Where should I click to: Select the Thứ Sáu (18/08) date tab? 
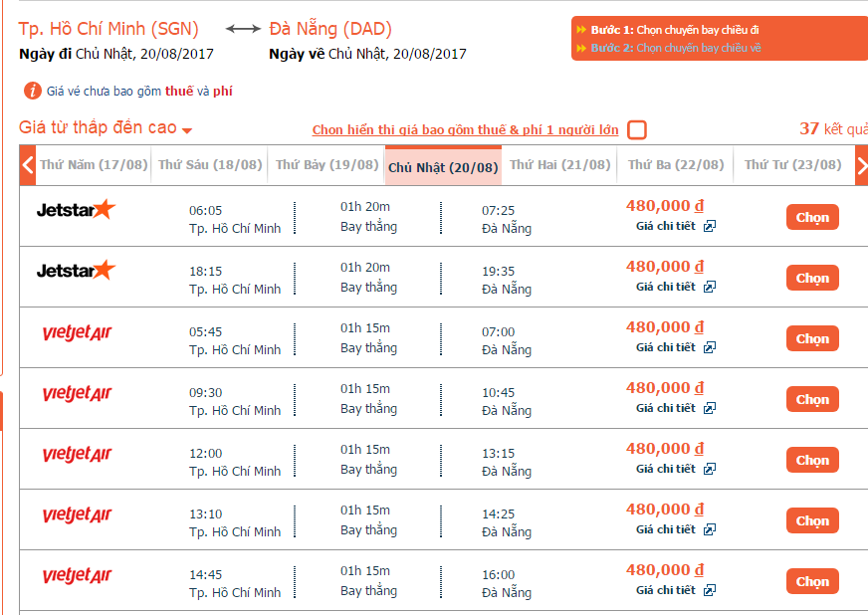(210, 165)
